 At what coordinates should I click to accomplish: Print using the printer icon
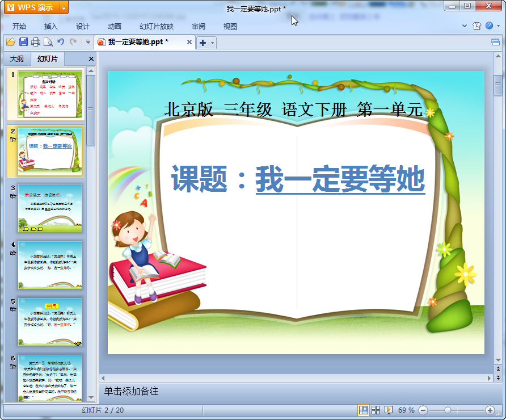point(36,42)
